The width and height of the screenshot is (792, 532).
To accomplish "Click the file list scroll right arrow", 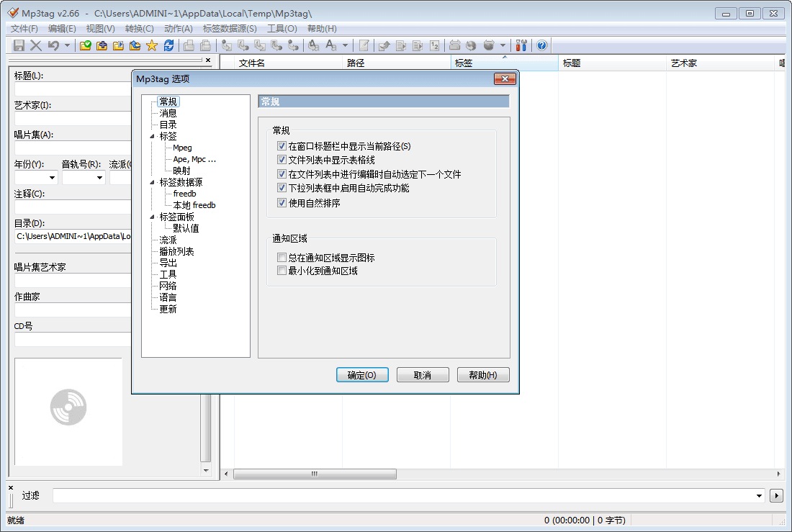I will click(x=778, y=474).
